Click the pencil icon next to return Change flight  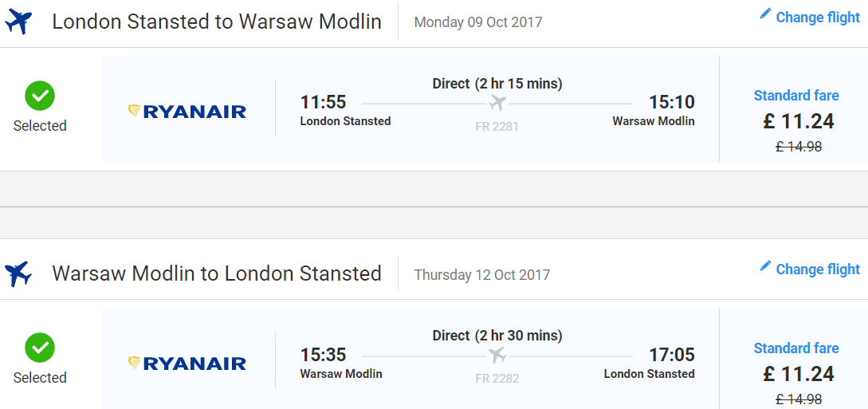click(765, 266)
